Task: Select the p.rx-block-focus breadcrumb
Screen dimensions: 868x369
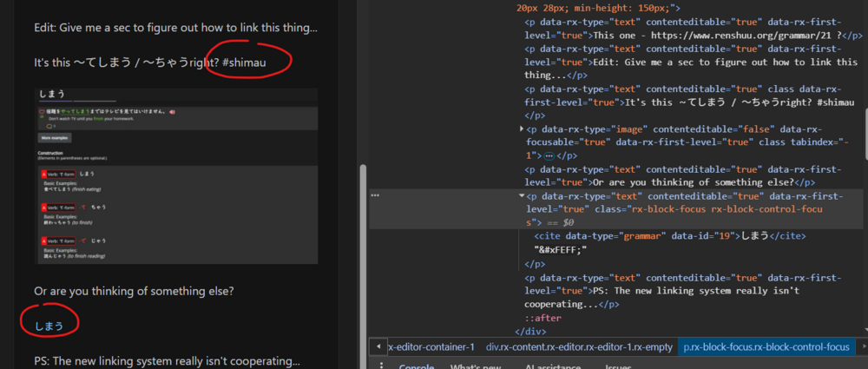Action: coord(766,347)
